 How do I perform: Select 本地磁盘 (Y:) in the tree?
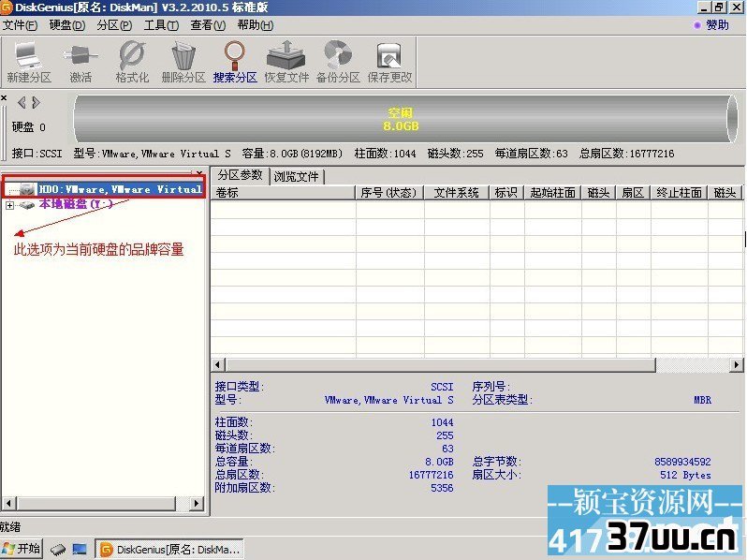pos(76,204)
